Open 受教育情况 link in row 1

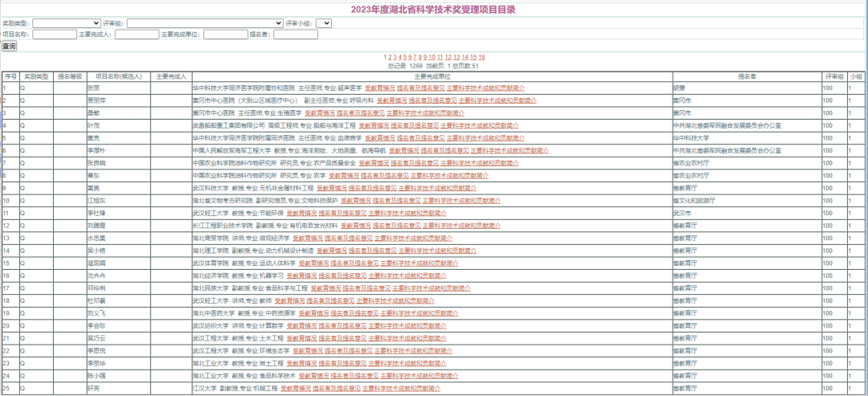[x=379, y=88]
